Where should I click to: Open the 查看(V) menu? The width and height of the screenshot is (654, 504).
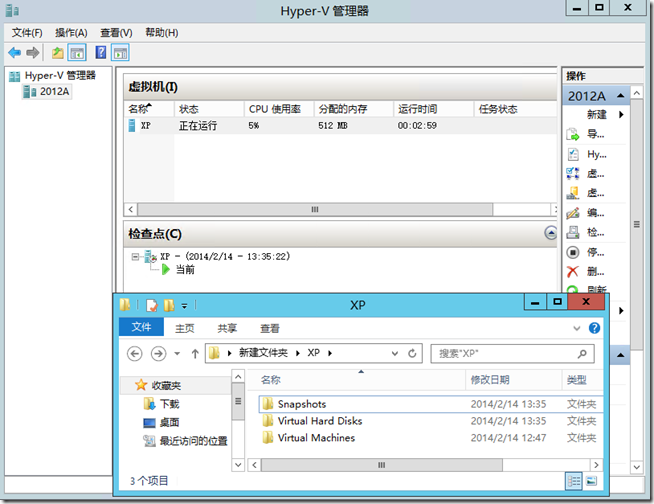(x=116, y=33)
